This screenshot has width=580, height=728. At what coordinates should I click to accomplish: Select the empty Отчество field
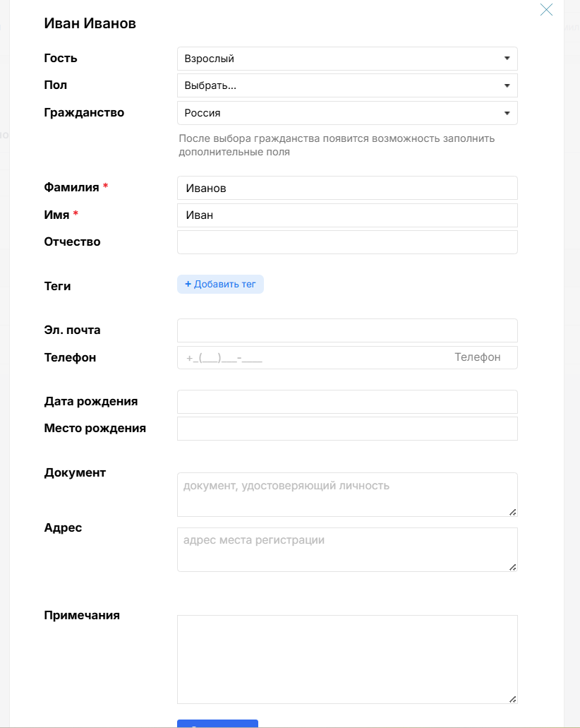[347, 242]
